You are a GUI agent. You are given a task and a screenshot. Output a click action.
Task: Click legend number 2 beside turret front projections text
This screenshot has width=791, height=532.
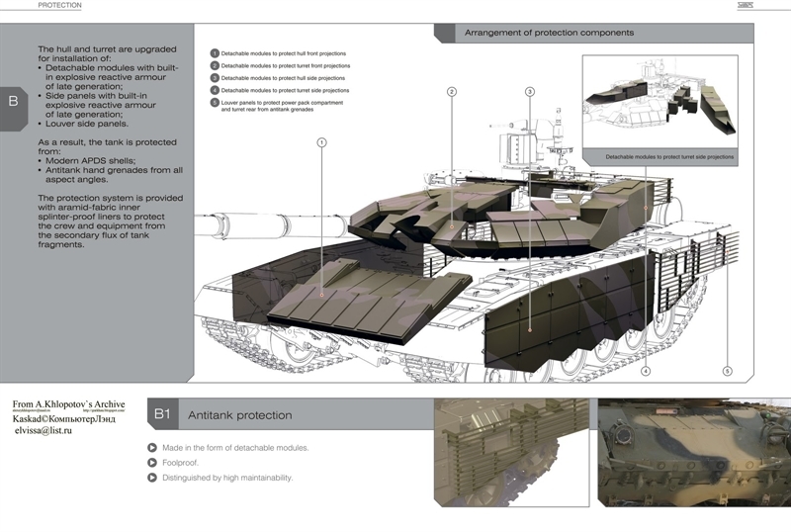(x=215, y=65)
